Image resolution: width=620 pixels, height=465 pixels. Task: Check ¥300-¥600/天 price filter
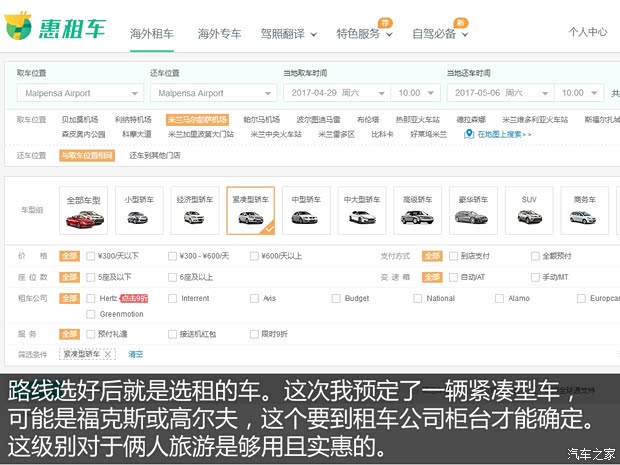tap(172, 256)
